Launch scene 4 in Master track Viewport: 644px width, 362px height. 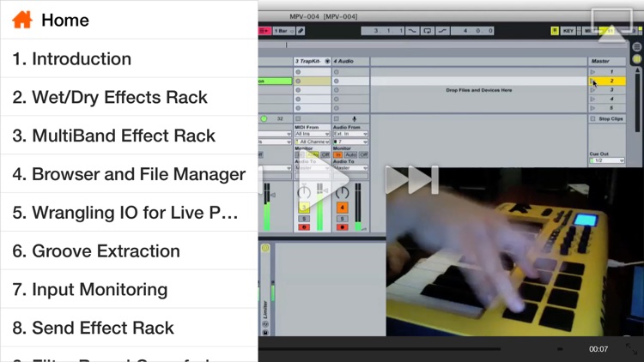592,99
